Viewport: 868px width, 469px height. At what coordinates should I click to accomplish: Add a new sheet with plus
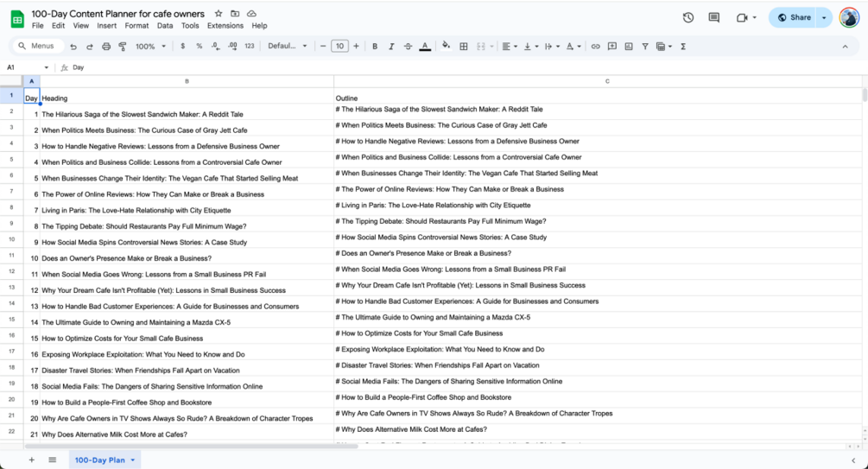[x=32, y=459]
